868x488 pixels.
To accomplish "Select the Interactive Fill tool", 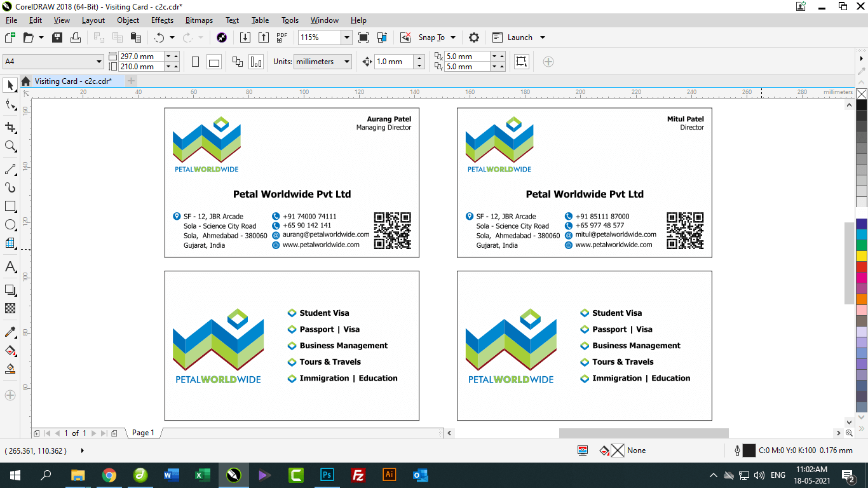I will pos(10,350).
